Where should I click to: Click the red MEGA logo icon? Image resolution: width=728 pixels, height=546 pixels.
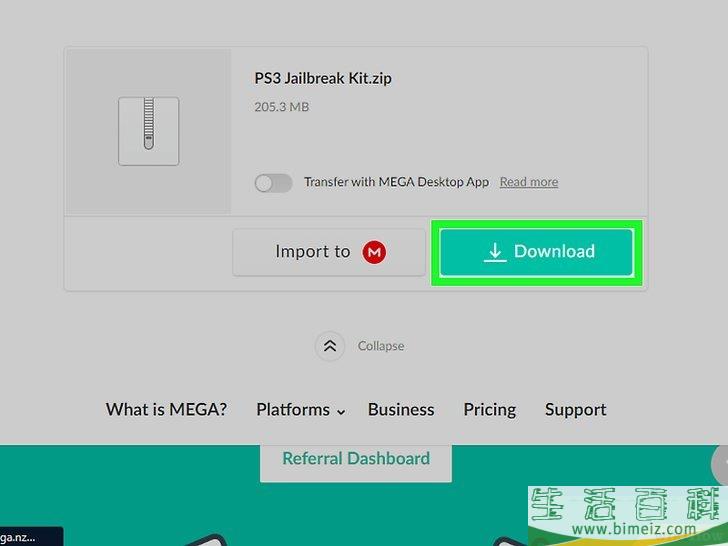coord(374,252)
